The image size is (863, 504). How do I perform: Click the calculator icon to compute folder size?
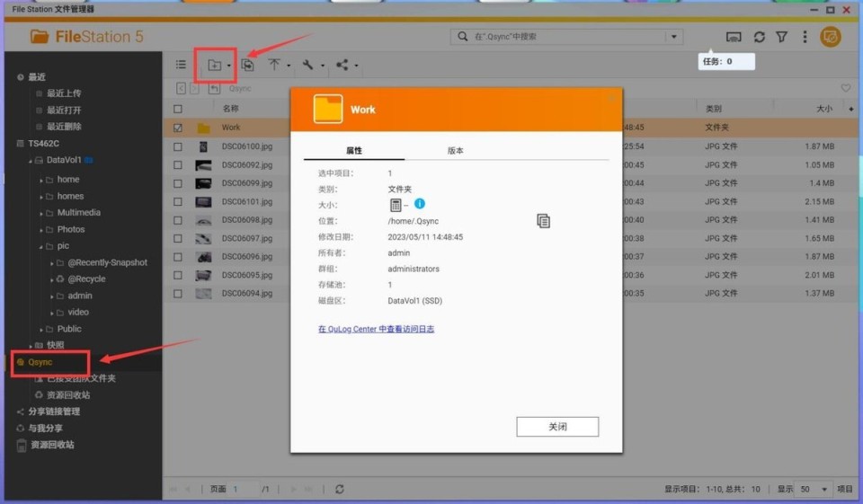(396, 205)
